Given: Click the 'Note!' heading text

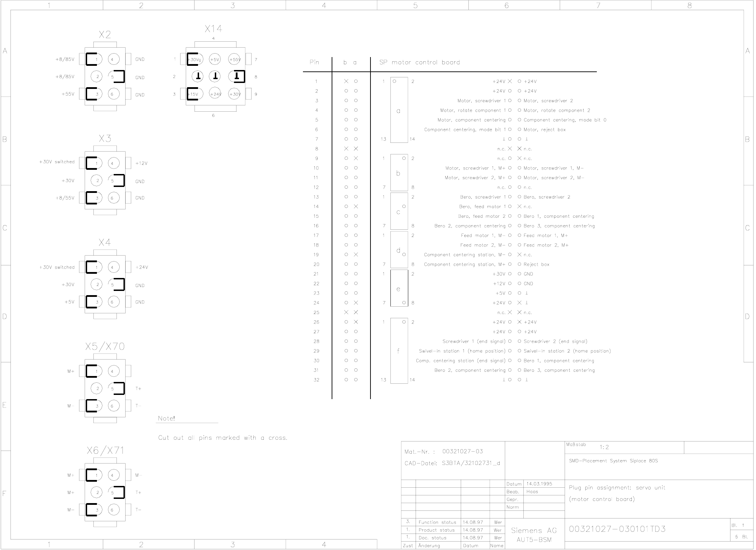Looking at the screenshot, I should [x=166, y=418].
